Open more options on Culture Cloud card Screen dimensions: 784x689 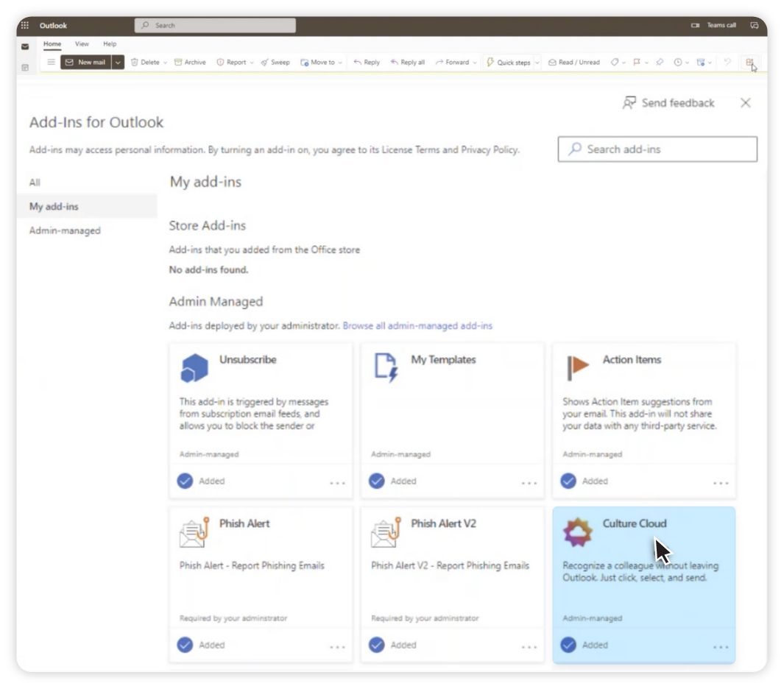point(721,647)
